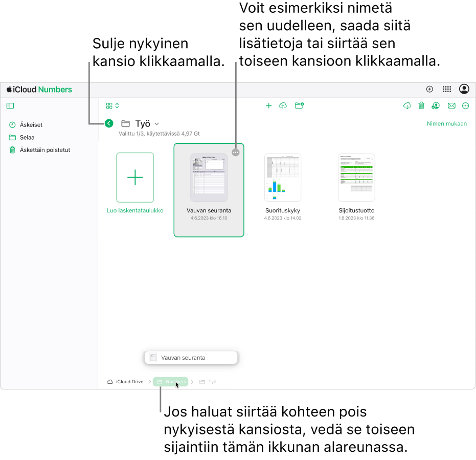Click the iCloud Numbers logo title
The height and width of the screenshot is (460, 476).
pos(39,90)
